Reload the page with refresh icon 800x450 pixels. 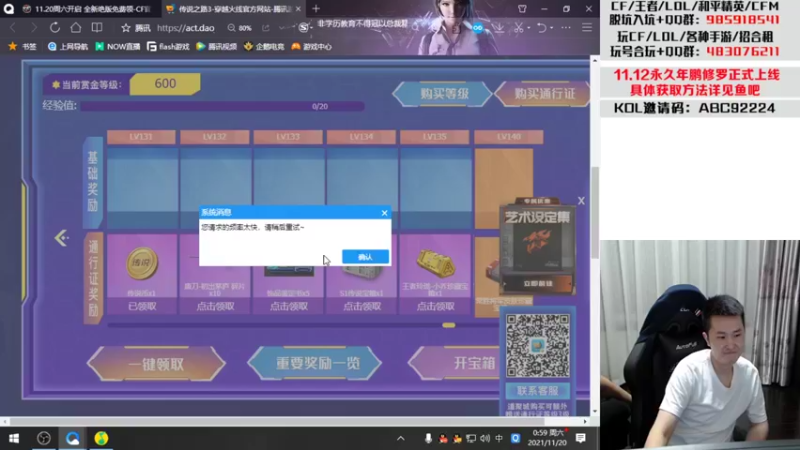click(x=55, y=28)
